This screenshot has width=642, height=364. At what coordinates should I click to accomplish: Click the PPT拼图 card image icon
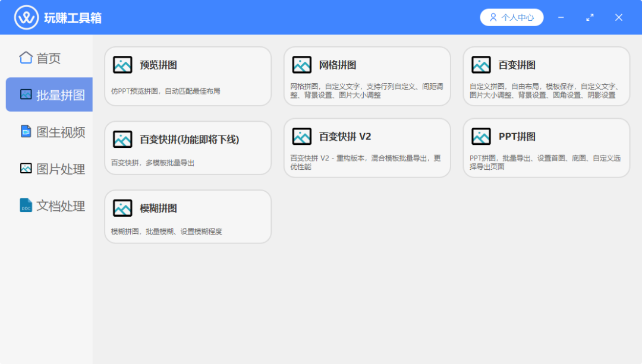[481, 137]
